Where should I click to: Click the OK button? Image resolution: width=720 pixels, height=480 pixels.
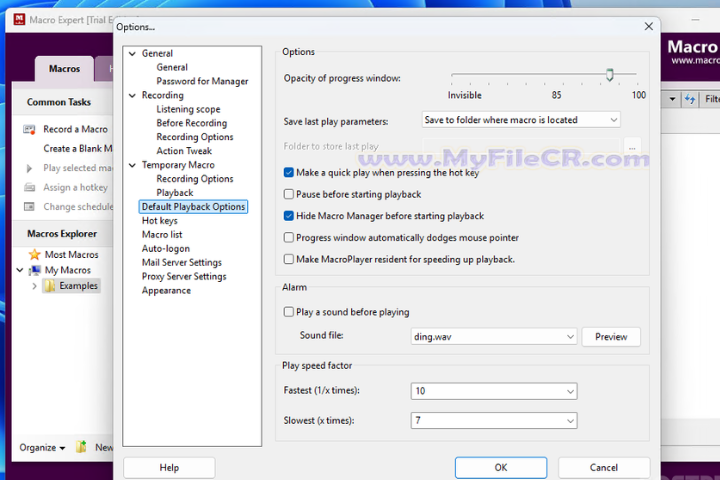coord(501,468)
